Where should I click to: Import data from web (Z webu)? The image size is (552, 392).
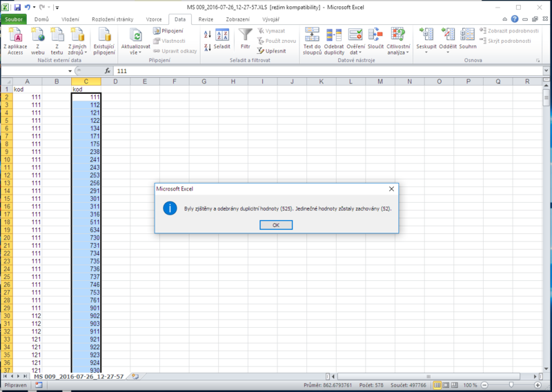[38, 41]
